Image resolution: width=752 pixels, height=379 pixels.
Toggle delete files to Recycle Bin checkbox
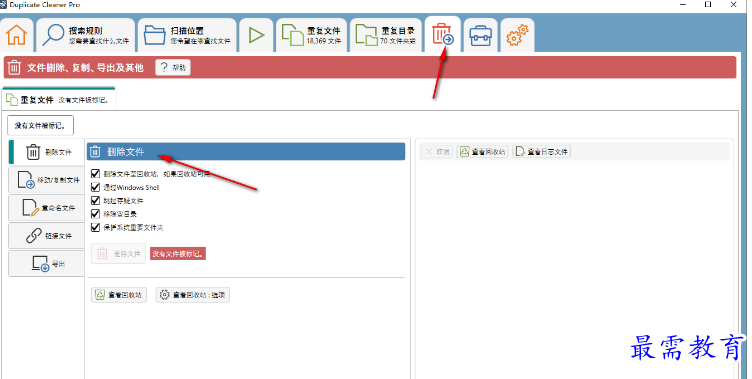pyautogui.click(x=95, y=174)
